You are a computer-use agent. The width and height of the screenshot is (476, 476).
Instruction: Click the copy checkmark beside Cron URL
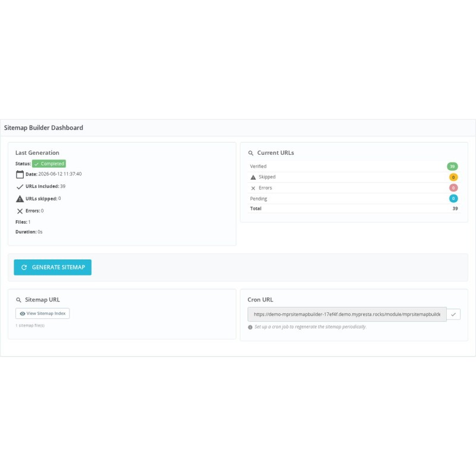(453, 314)
